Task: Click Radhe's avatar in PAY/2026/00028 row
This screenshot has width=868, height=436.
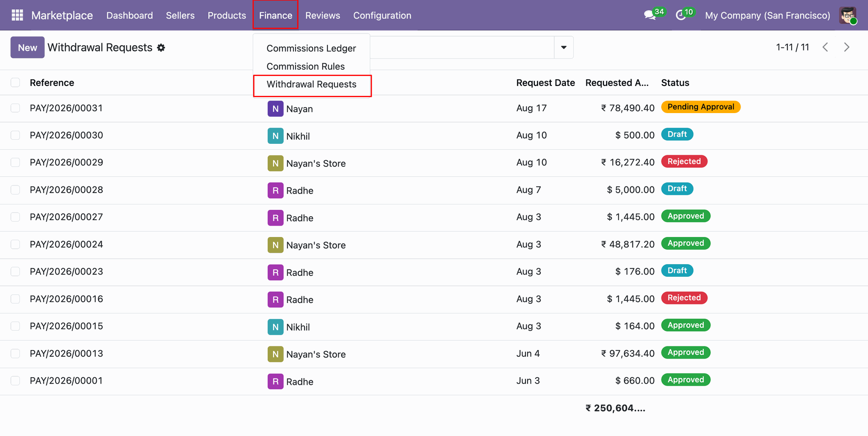Action: click(x=275, y=190)
